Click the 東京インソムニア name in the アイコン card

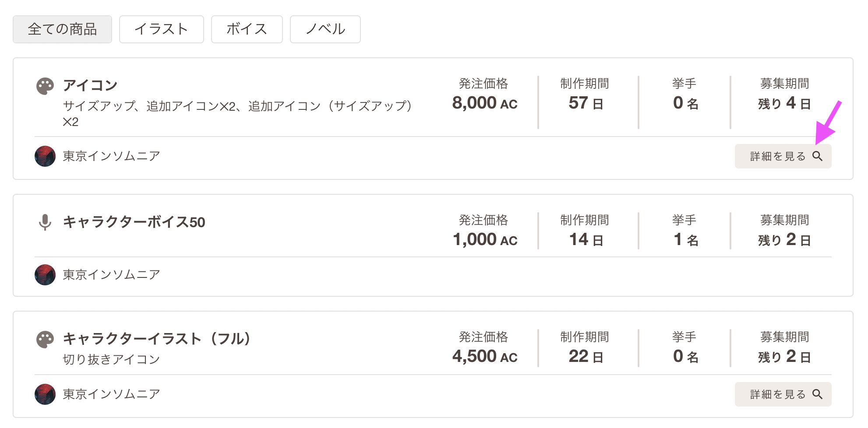pyautogui.click(x=111, y=156)
